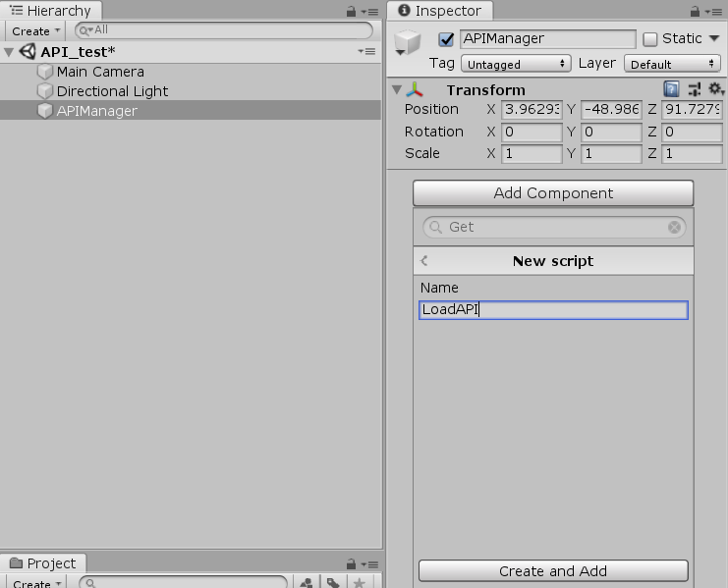This screenshot has height=588, width=728.
Task: Open the Tag Untagged dropdown
Action: point(516,64)
